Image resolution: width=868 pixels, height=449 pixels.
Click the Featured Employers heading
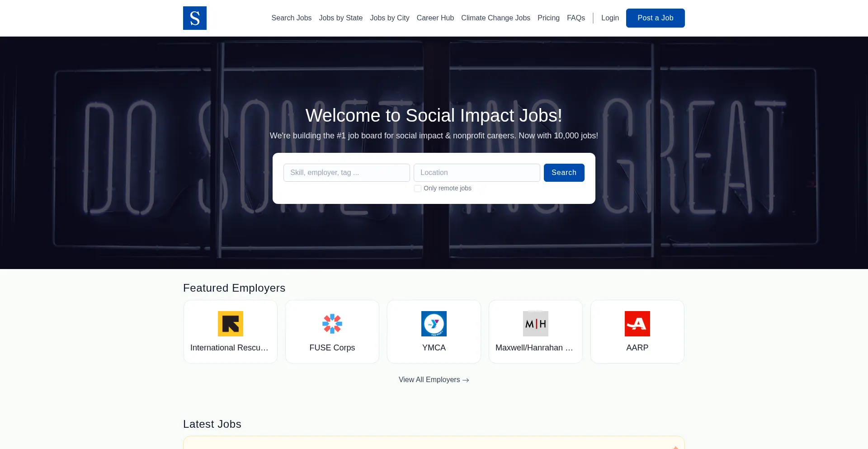pos(234,288)
